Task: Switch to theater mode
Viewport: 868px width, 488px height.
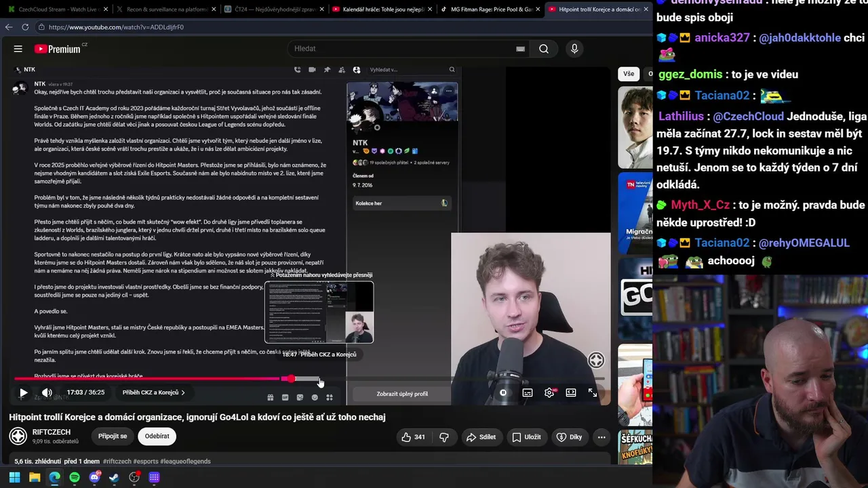Action: coord(571,392)
